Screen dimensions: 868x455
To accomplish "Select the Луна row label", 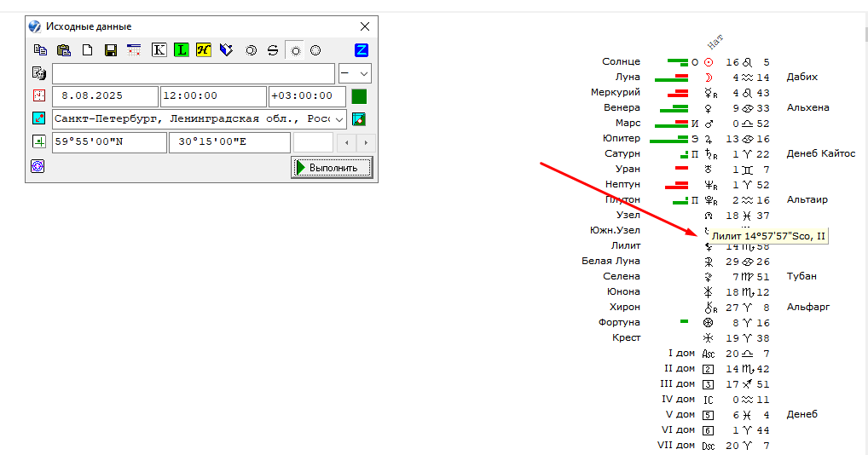I will coord(628,77).
